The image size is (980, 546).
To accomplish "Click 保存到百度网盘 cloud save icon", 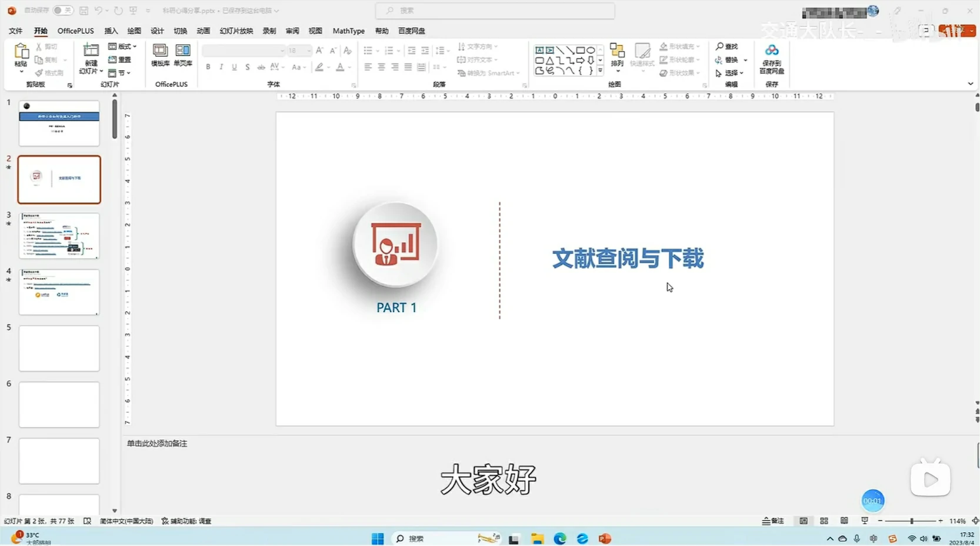I will (772, 51).
